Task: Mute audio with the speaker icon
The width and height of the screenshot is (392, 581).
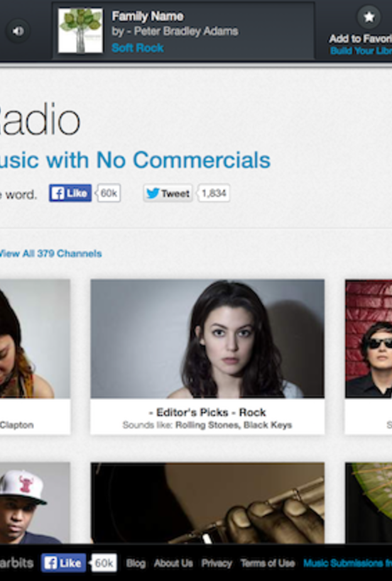Action: click(x=18, y=30)
